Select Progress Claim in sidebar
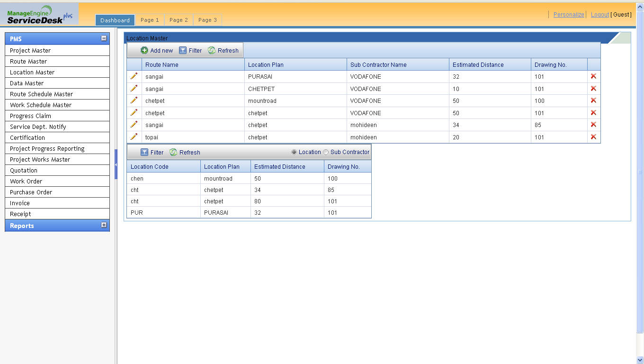This screenshot has width=644, height=364. click(57, 116)
